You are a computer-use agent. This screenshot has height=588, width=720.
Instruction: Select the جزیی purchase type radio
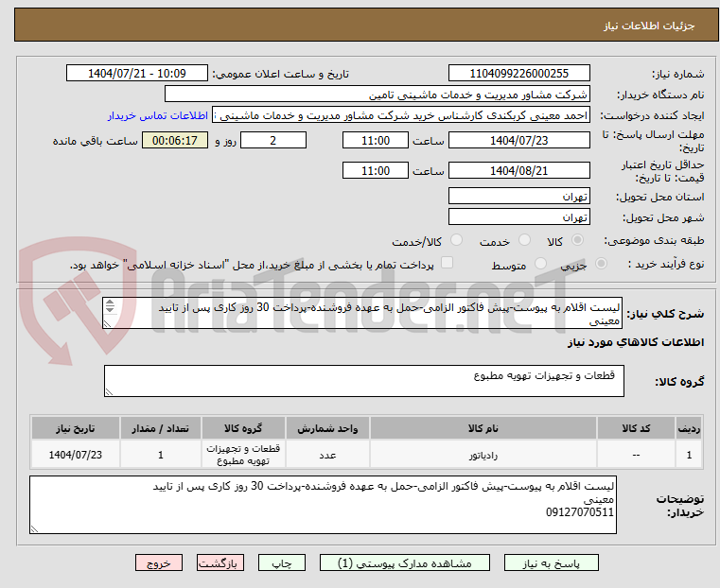(x=601, y=264)
